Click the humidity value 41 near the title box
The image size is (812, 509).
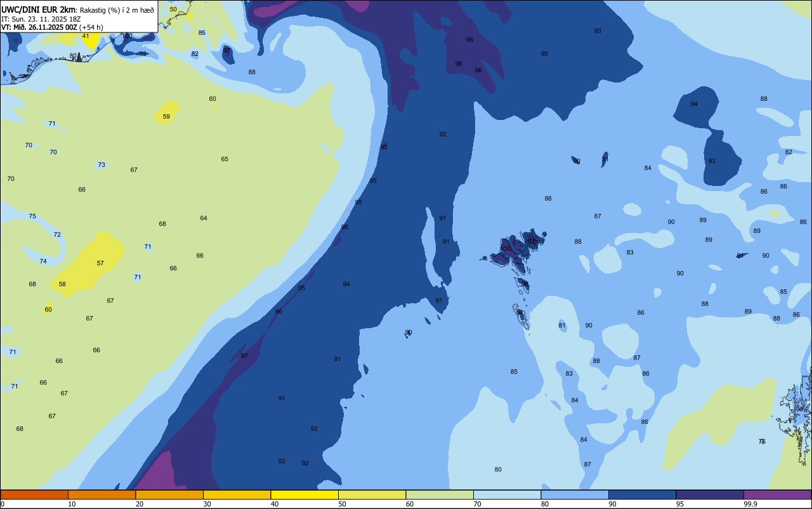tap(86, 36)
